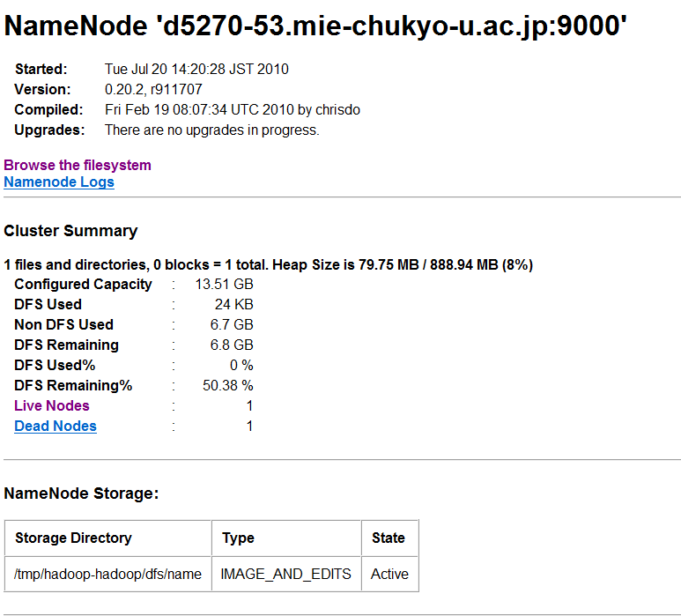Click the NameNode page title heading
681x616 pixels.
tap(315, 26)
